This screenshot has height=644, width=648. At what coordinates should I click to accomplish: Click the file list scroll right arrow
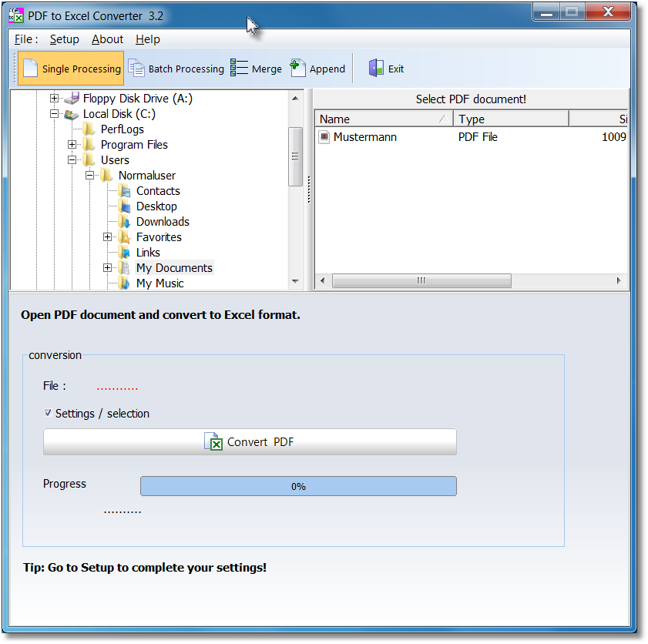click(x=619, y=281)
